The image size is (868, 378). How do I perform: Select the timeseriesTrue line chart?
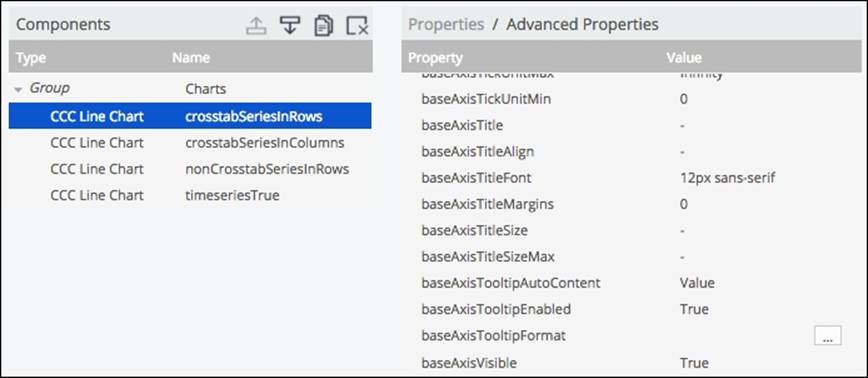coord(190,195)
